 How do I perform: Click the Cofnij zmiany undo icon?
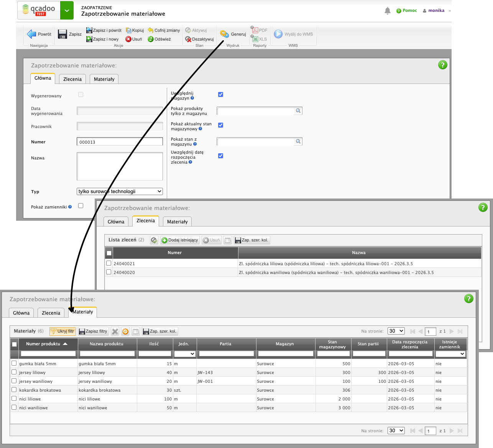tap(151, 30)
